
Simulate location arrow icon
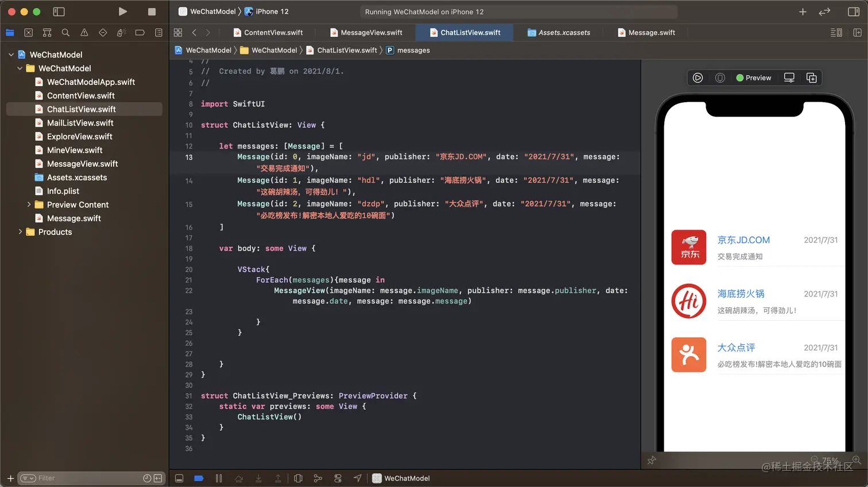click(x=358, y=478)
